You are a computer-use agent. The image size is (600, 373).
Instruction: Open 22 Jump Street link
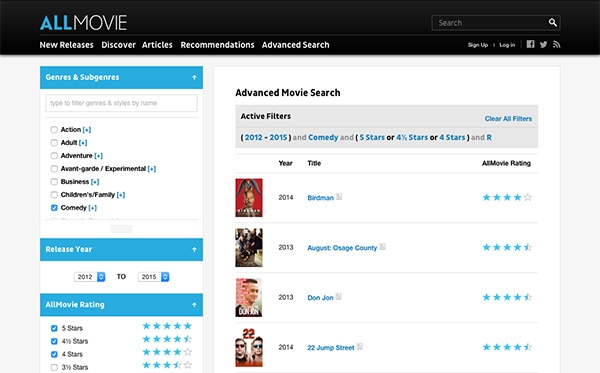coord(331,348)
